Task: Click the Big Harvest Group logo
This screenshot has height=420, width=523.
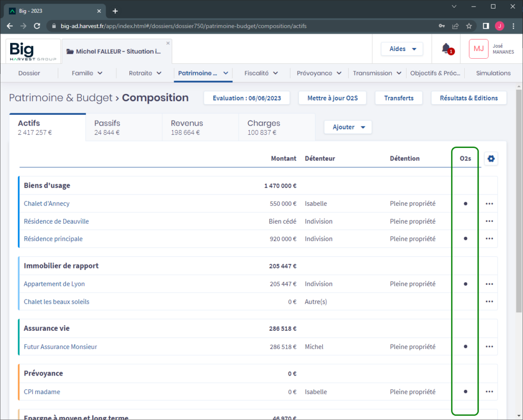Action: [x=34, y=51]
